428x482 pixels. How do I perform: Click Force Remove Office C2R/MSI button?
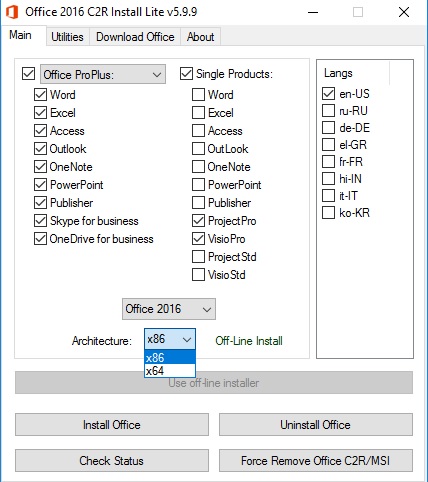tap(316, 461)
